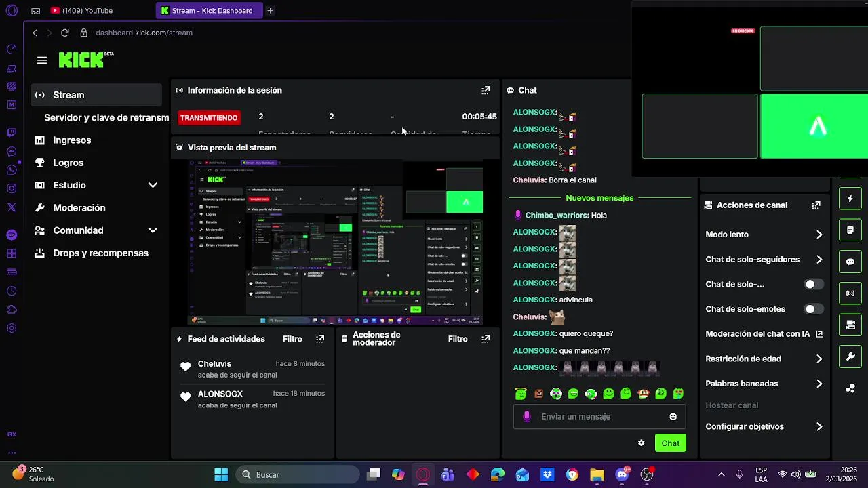
Task: Open Palabras baneadas options arrow
Action: click(x=819, y=384)
